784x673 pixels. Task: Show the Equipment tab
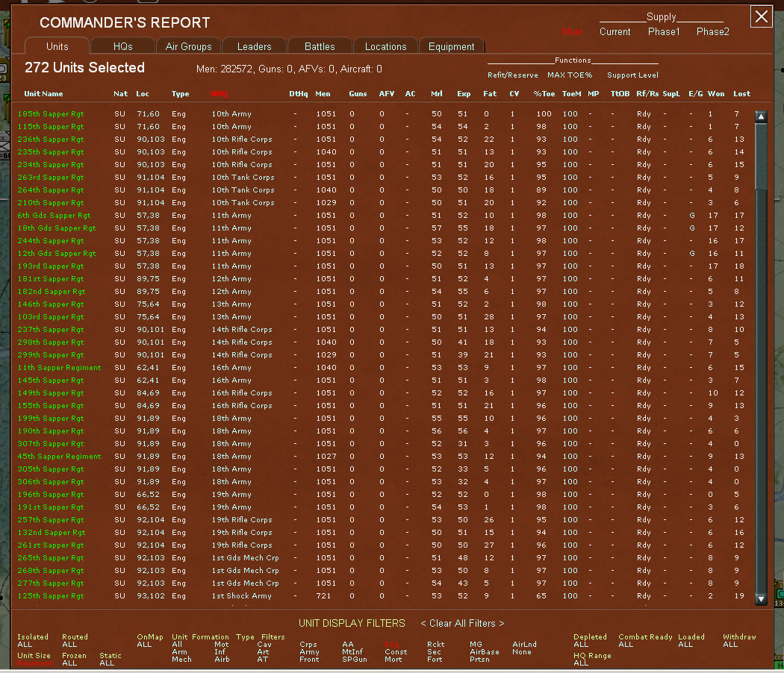[x=452, y=46]
